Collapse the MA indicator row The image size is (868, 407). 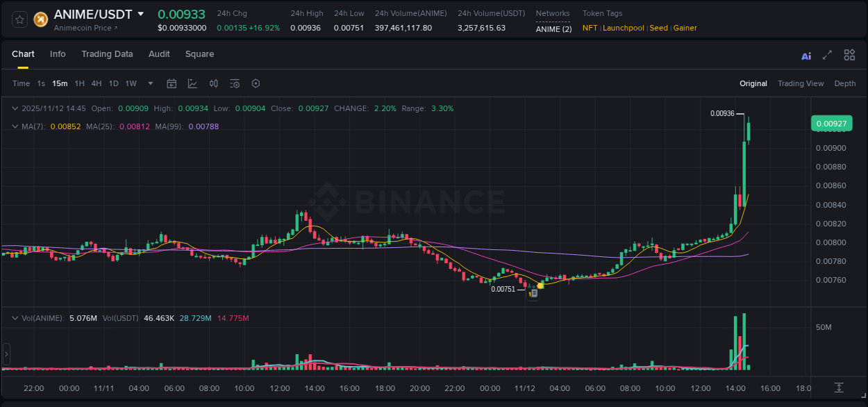[15, 126]
